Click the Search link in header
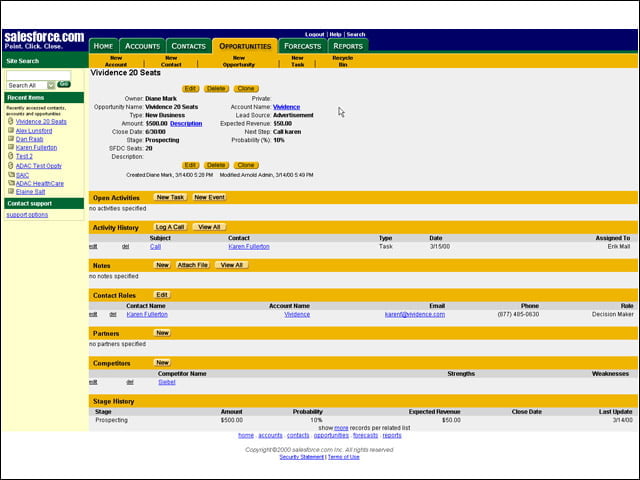This screenshot has height=480, width=640. [x=356, y=34]
